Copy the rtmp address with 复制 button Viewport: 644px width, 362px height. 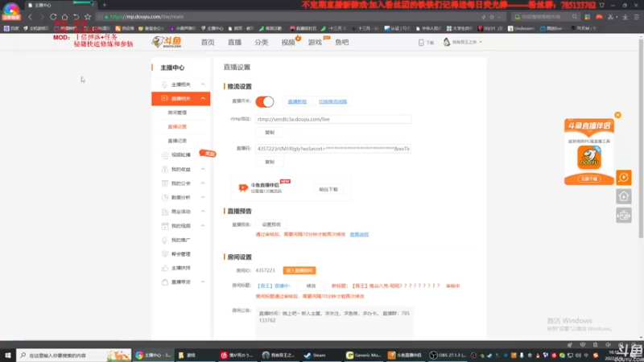[270, 133]
